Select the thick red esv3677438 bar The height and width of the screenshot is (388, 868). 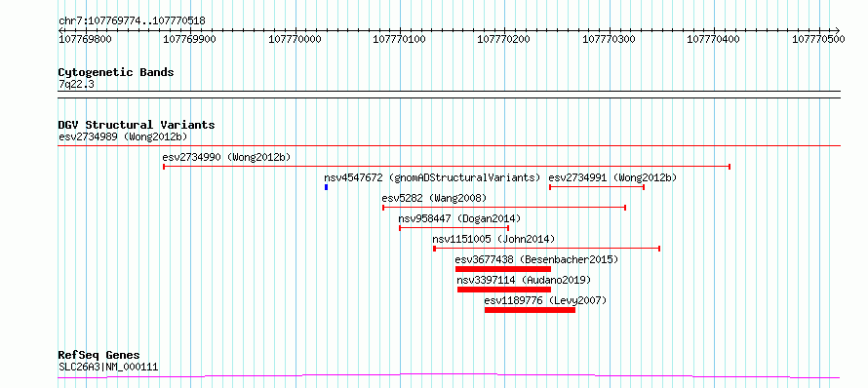pyautogui.click(x=503, y=269)
